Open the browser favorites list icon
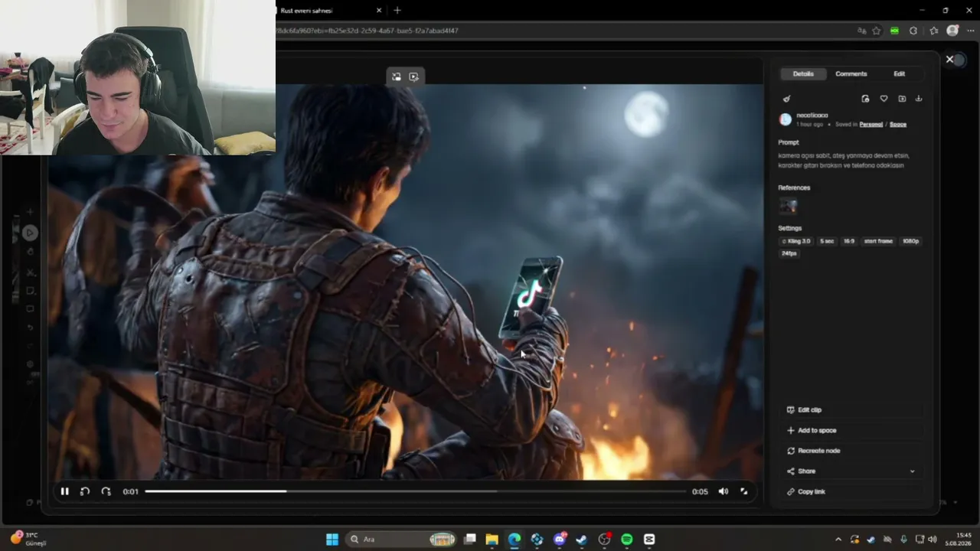 (934, 31)
